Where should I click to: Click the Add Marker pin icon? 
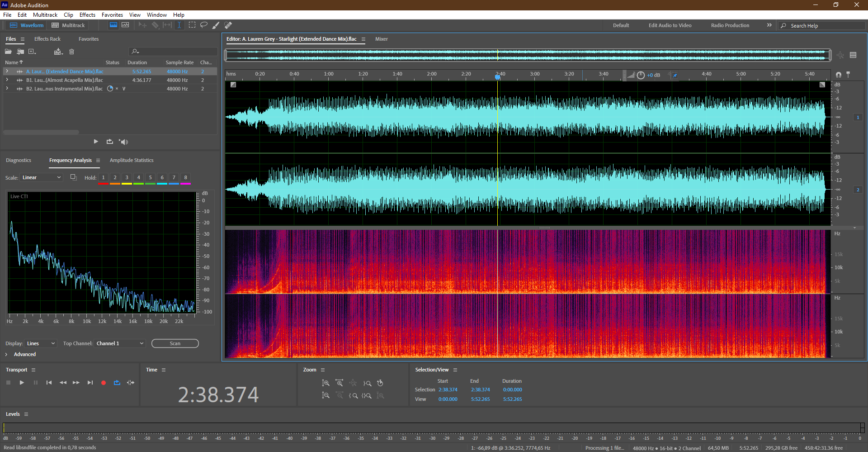pos(848,74)
